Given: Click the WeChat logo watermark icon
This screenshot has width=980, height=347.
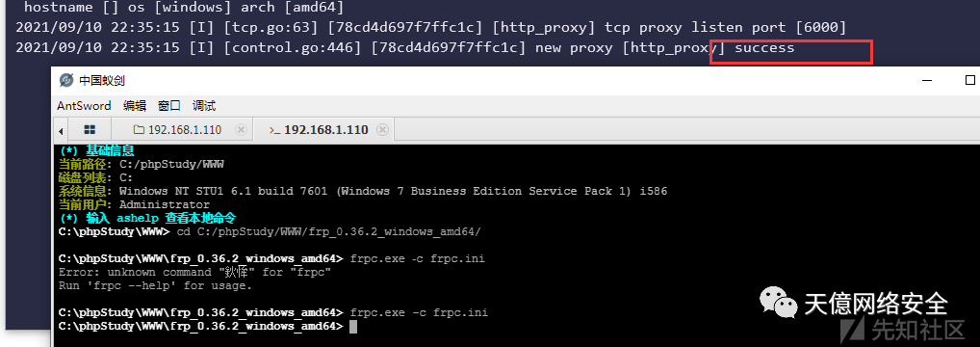Looking at the screenshot, I should (778, 302).
